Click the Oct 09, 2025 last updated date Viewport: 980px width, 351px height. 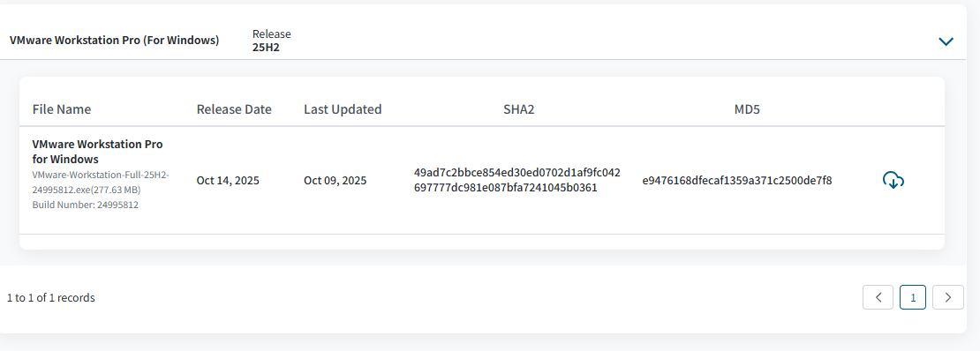tap(335, 181)
